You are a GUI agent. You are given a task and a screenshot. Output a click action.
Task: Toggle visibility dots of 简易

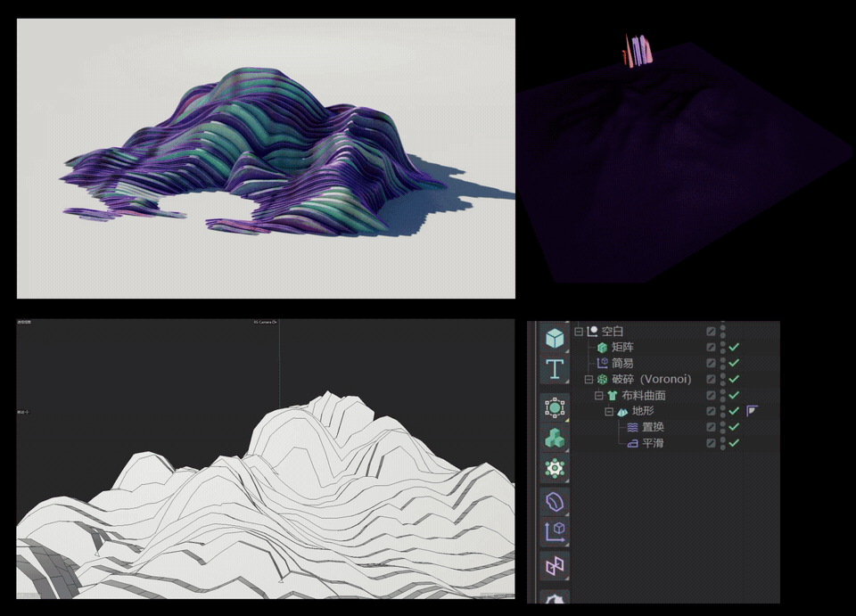point(723,363)
